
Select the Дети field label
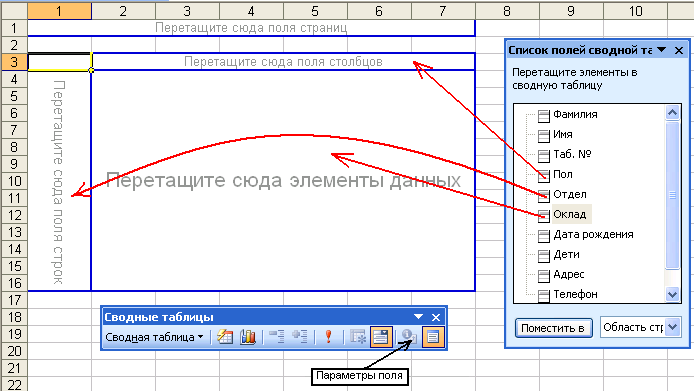[566, 254]
